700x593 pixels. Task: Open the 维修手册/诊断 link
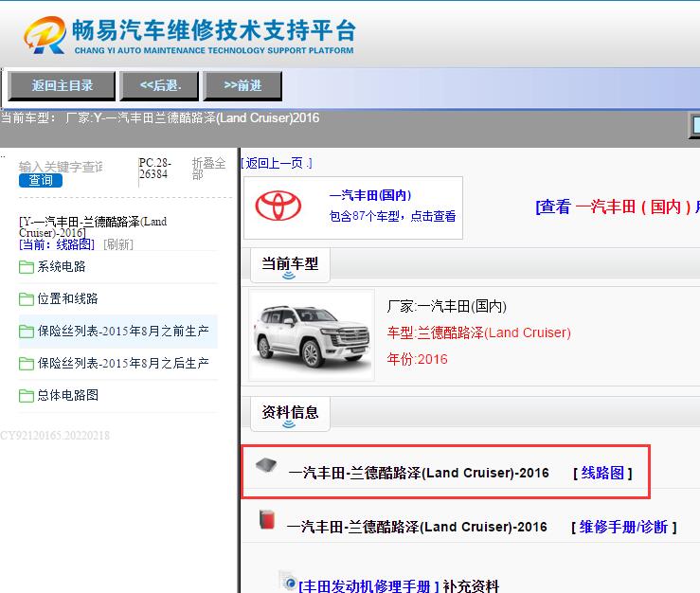pos(623,528)
